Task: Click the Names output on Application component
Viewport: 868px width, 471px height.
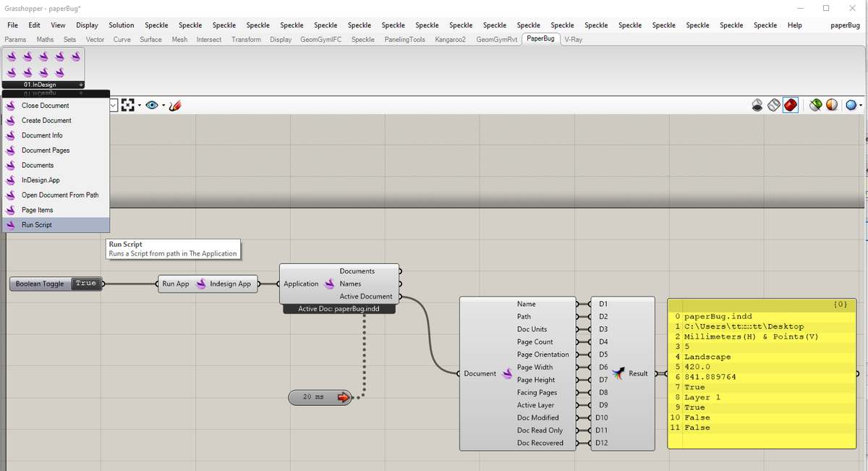Action: tap(350, 284)
